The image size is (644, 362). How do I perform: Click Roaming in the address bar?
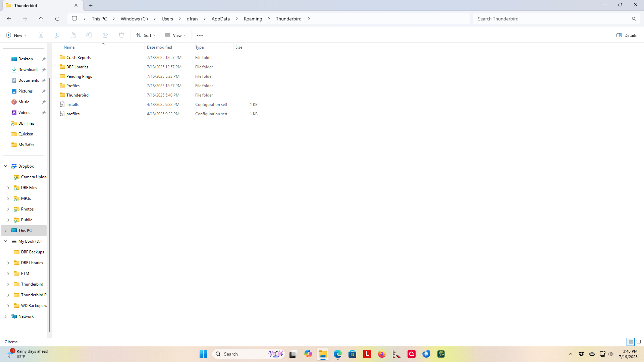253,19
